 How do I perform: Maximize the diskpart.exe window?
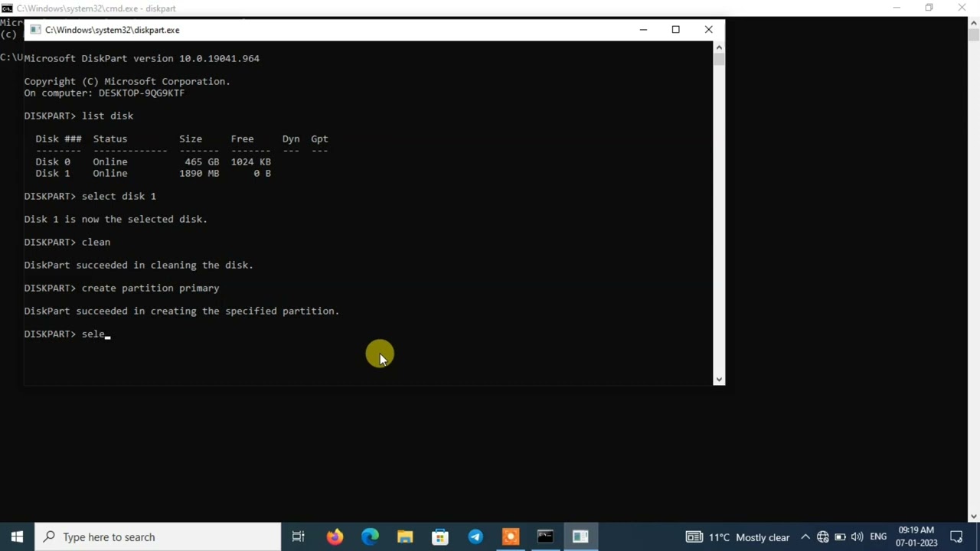pos(675,30)
